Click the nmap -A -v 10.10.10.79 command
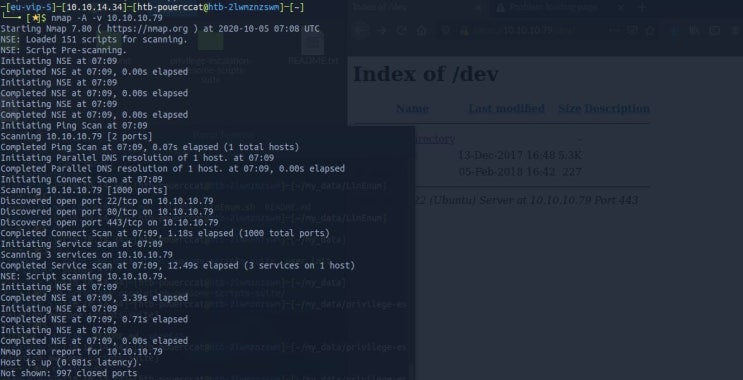 [x=108, y=18]
